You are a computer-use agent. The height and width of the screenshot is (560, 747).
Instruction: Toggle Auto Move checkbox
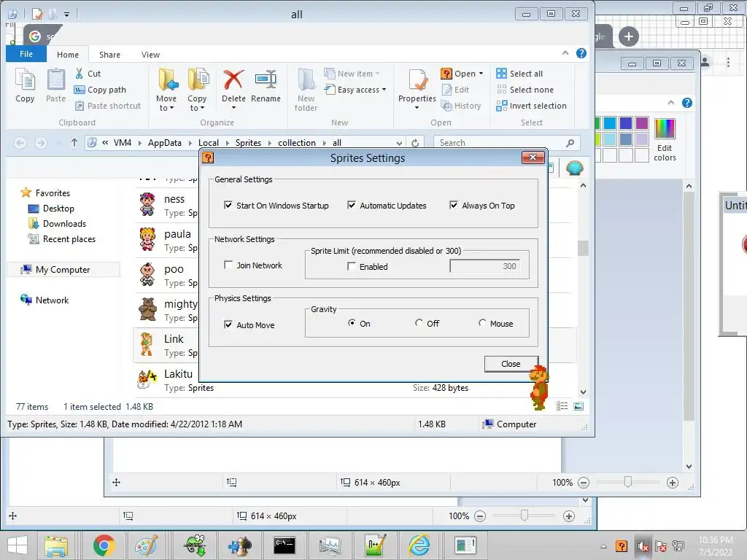(x=228, y=324)
